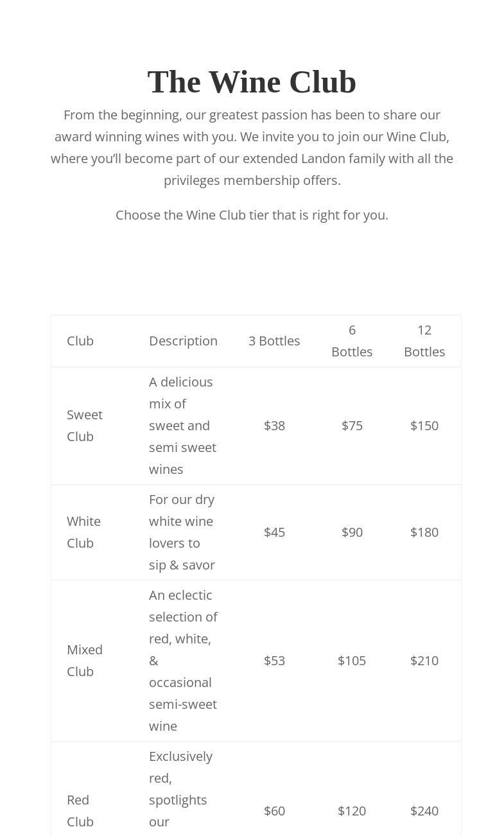Click the Red Club $240 price
This screenshot has width=504, height=836.
tap(424, 811)
